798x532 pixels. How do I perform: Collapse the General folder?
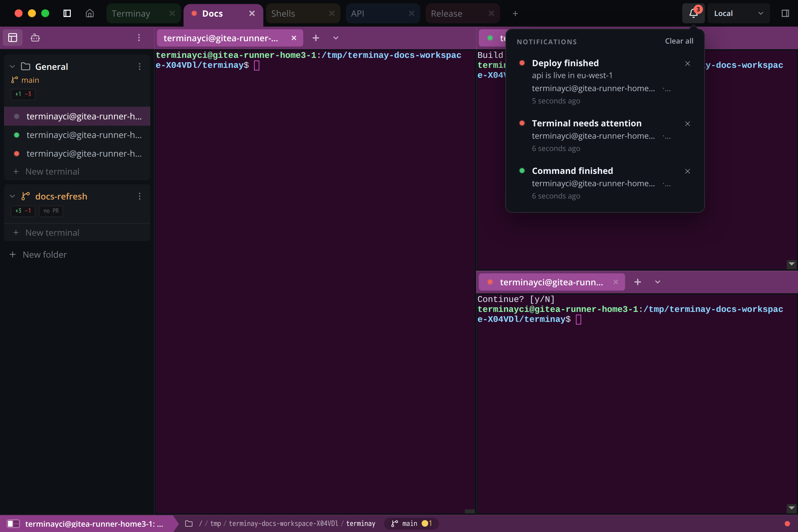click(x=12, y=66)
